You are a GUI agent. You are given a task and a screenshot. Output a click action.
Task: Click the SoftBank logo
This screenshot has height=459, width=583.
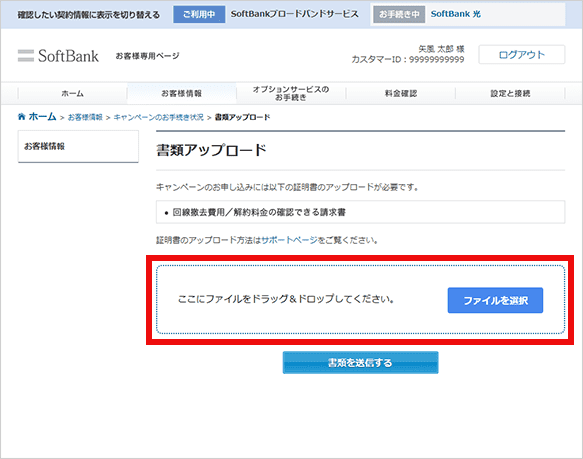click(58, 56)
